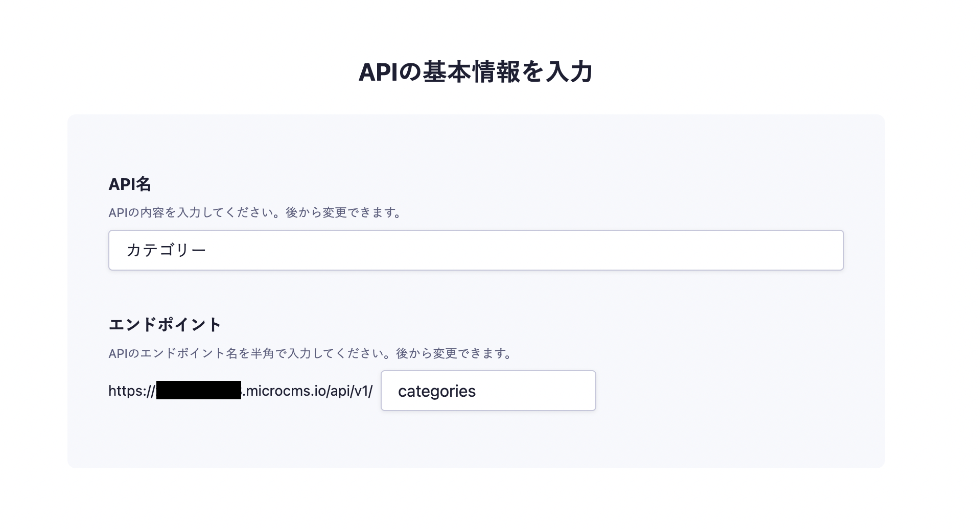Click the "エンドポイント" field label
The width and height of the screenshot is (980, 529).
[165, 325]
